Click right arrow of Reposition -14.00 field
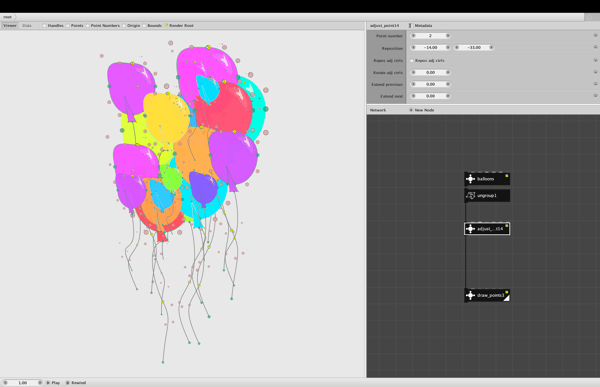Screen dimensions: 600x387 448,47
